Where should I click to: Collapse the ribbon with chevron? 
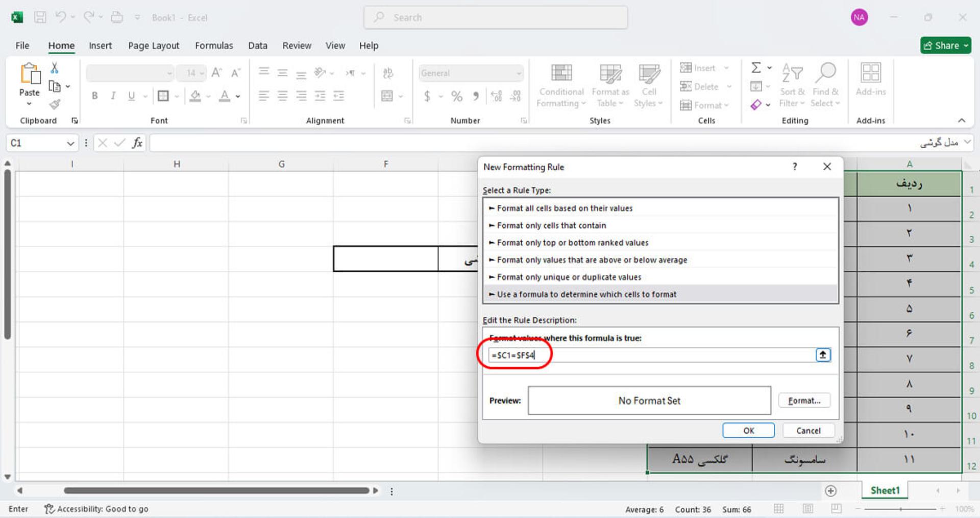(x=962, y=121)
